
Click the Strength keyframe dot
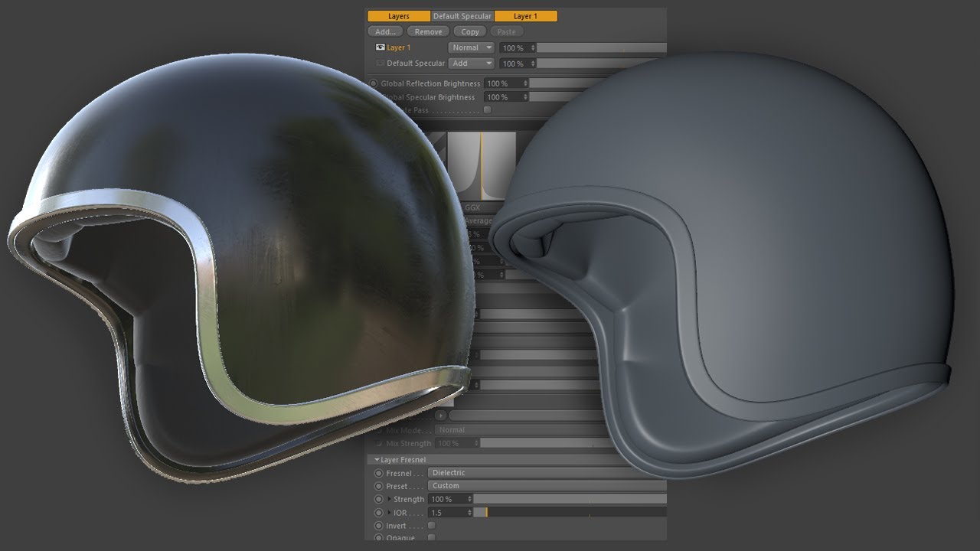[x=378, y=499]
